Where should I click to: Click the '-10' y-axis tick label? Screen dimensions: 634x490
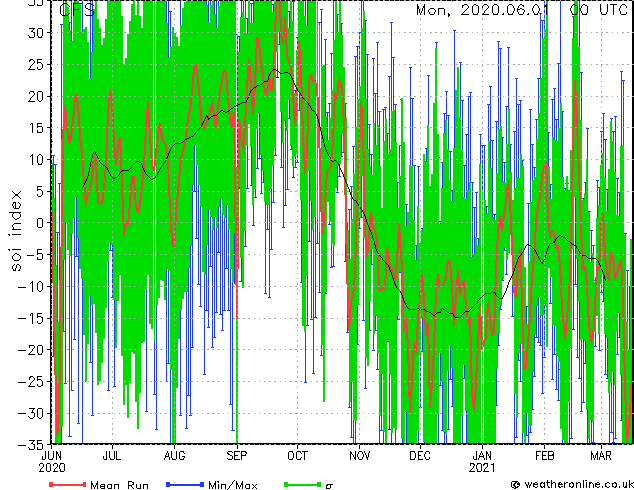click(x=31, y=286)
